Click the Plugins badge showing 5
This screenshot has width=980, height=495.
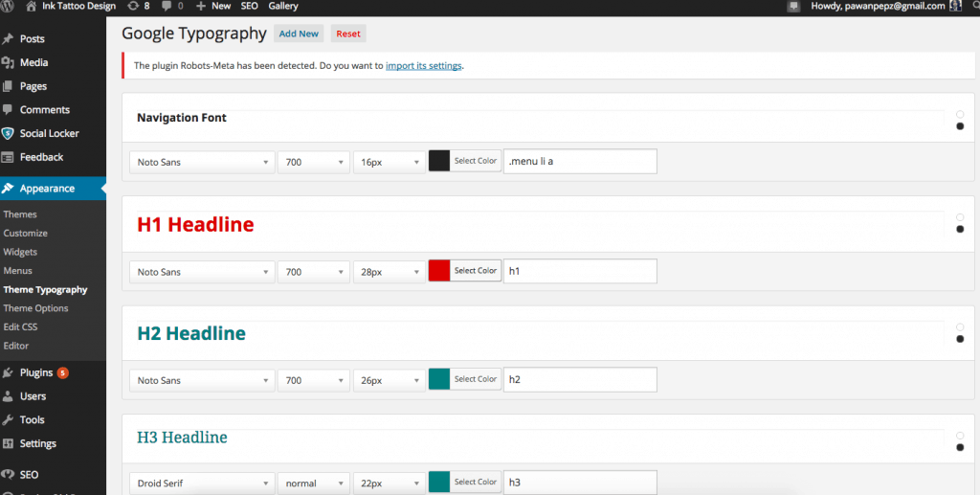click(62, 373)
